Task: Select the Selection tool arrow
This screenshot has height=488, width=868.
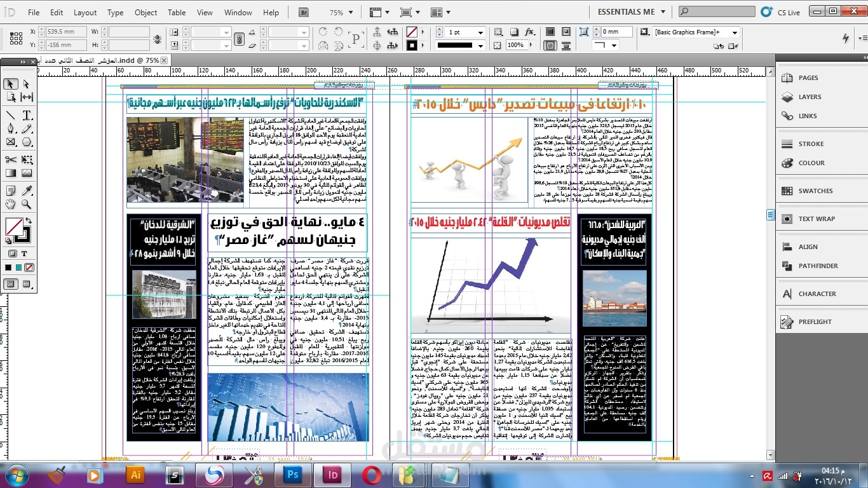Action: click(x=11, y=84)
